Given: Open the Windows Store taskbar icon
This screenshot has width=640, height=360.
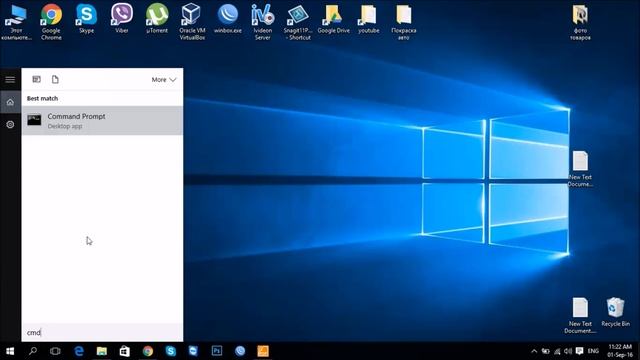Looking at the screenshot, I should tap(124, 351).
